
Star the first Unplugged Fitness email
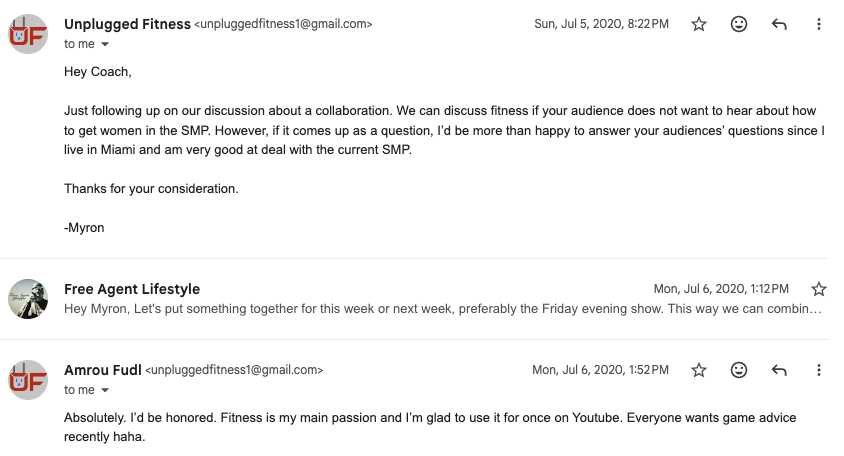click(x=699, y=24)
